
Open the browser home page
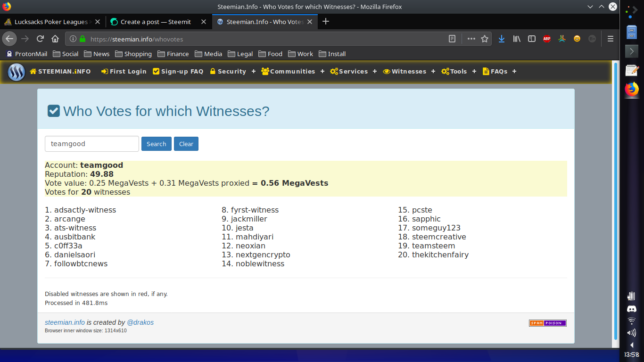click(x=55, y=39)
